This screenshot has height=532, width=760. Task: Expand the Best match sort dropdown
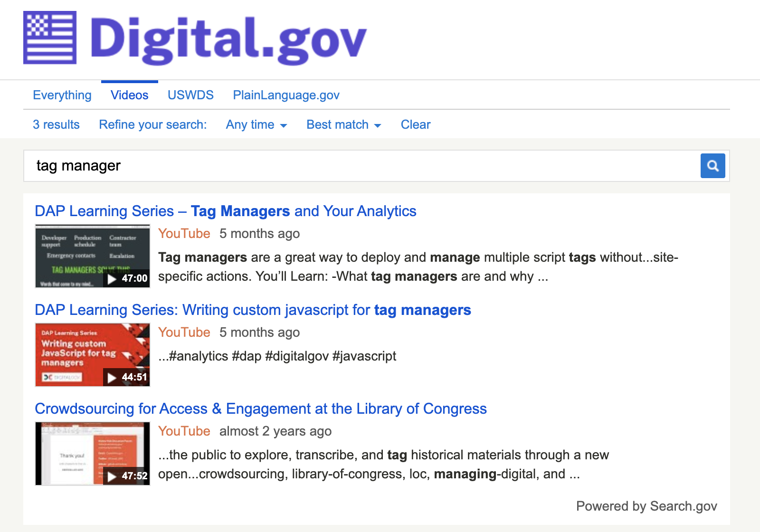click(344, 124)
